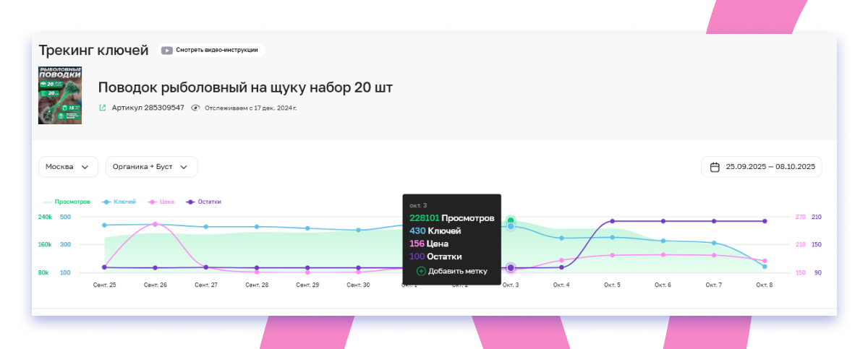
Task: Hide the Цена line via legend
Action: (x=162, y=202)
